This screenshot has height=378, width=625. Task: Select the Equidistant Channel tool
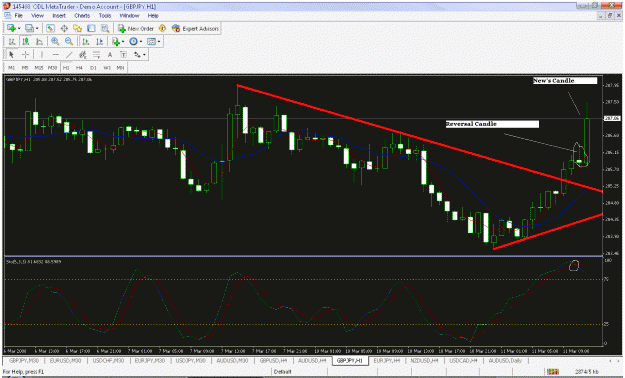coord(83,55)
